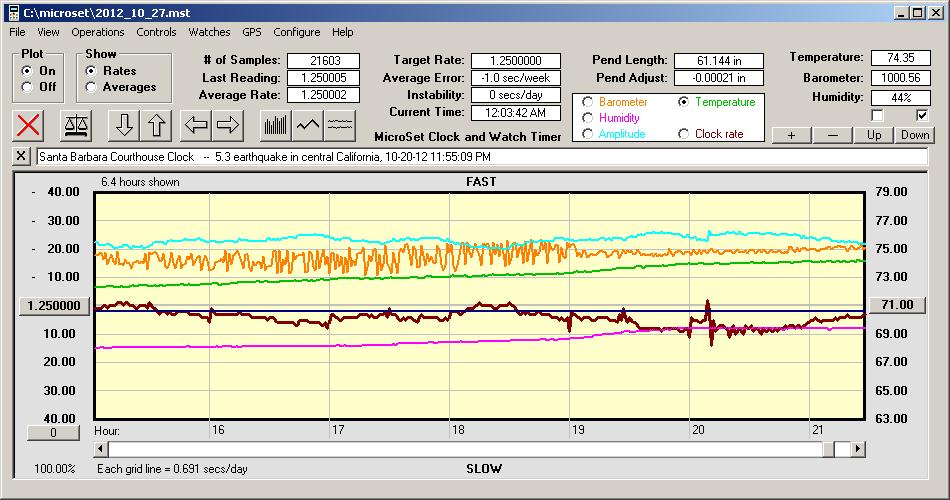The height and width of the screenshot is (500, 950).
Task: Click the right arrow toolbar icon
Action: pos(229,125)
